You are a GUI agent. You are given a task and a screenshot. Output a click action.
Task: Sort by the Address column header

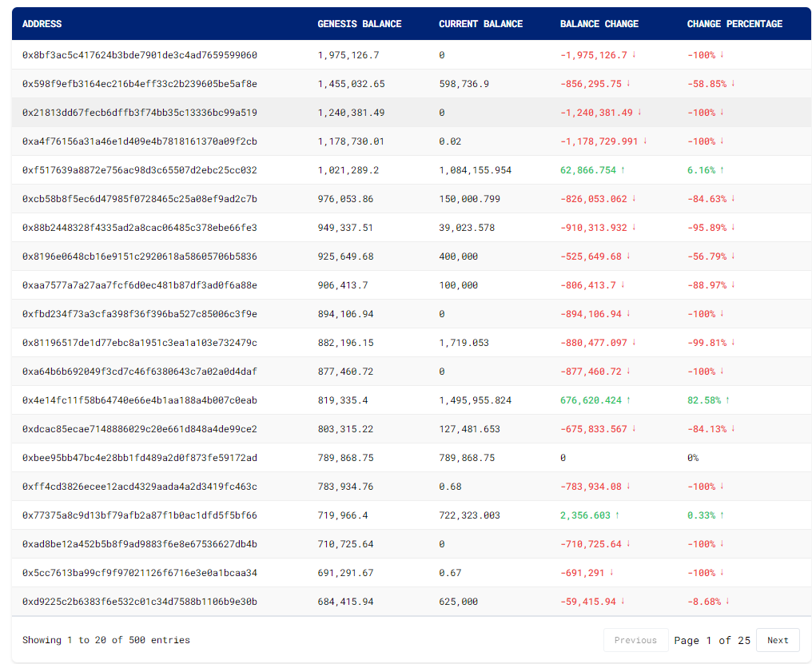point(42,24)
